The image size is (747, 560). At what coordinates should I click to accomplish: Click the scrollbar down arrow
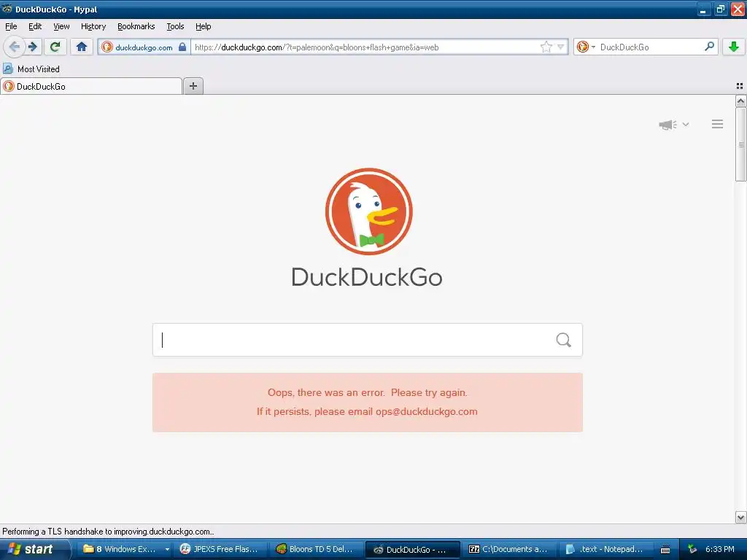pyautogui.click(x=740, y=517)
